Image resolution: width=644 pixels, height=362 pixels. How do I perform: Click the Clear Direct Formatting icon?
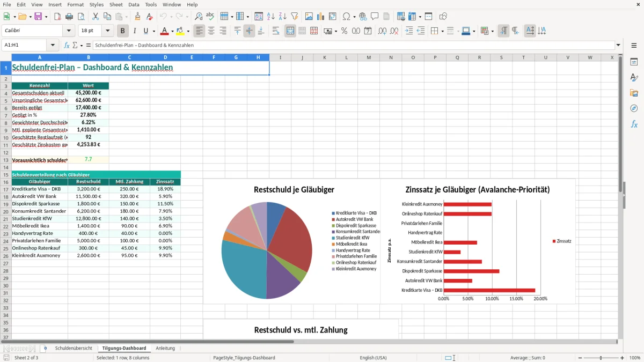click(x=150, y=17)
